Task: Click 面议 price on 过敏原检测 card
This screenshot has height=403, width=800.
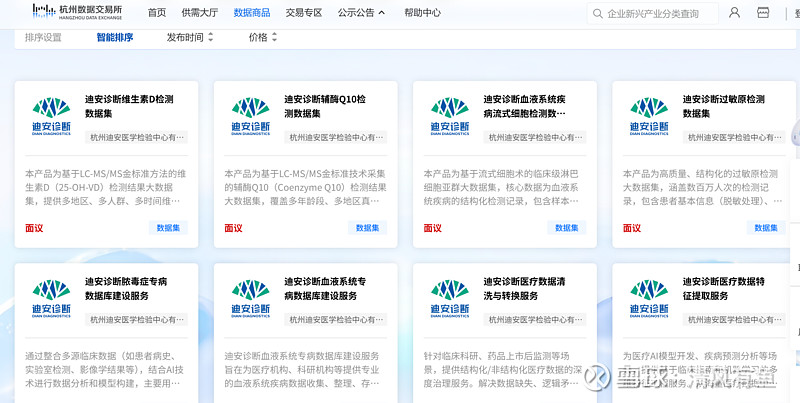Action: (632, 228)
